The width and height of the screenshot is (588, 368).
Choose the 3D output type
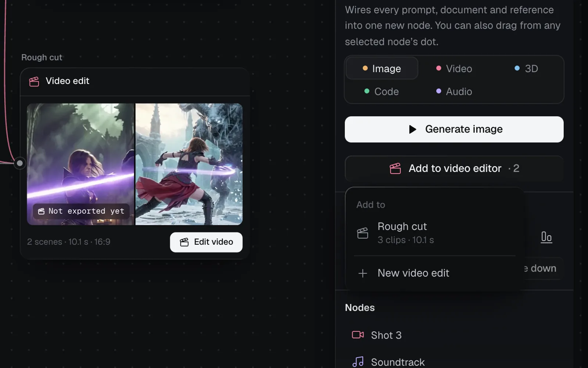tap(526, 68)
